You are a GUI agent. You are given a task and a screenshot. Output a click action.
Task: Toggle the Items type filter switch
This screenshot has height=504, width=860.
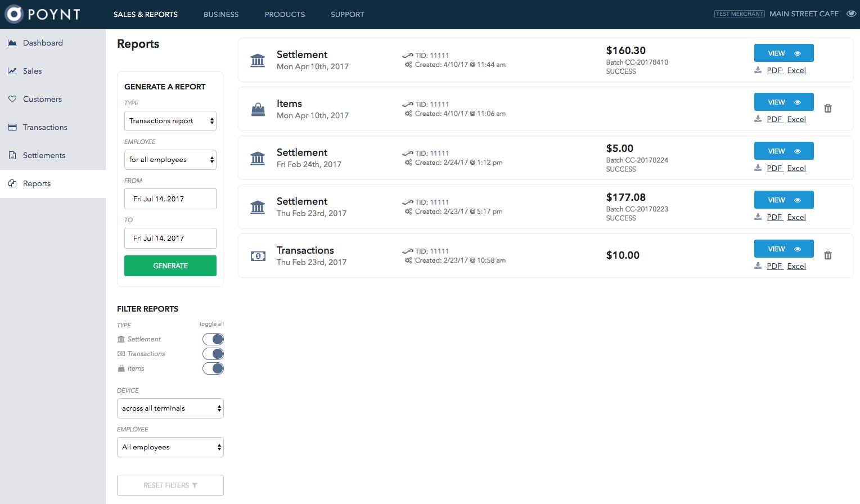click(x=213, y=368)
